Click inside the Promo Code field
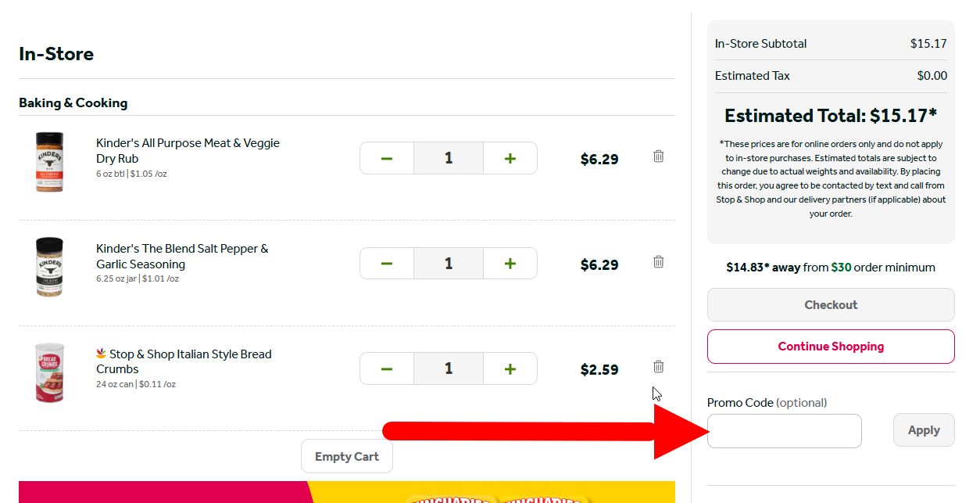 tap(784, 430)
